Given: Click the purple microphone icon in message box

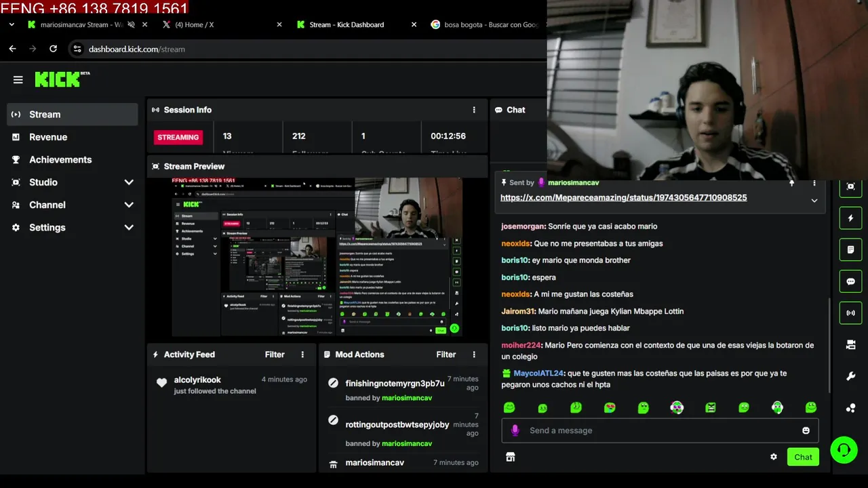Looking at the screenshot, I should [515, 430].
